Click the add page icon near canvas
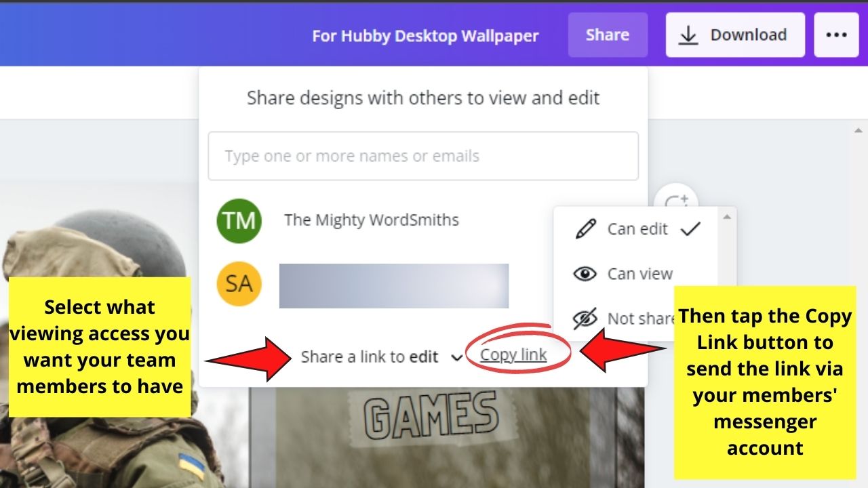Image resolution: width=868 pixels, height=488 pixels. (674, 202)
